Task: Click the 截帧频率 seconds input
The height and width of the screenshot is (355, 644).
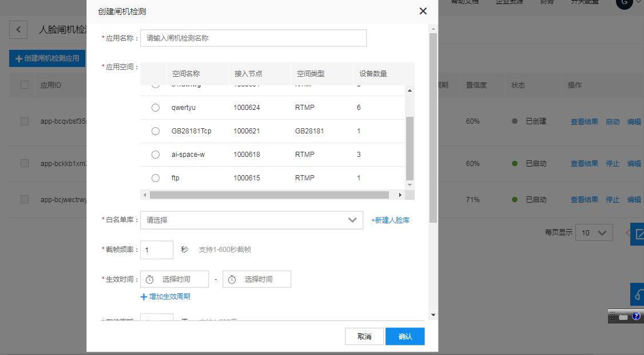Action: tap(157, 250)
